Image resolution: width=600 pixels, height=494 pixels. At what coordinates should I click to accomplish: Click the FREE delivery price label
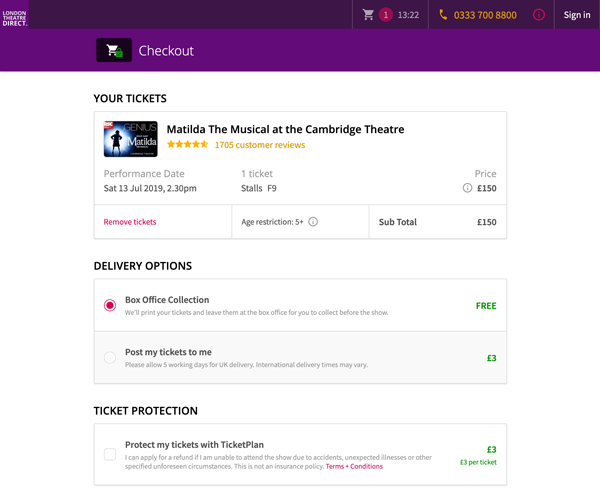point(486,306)
